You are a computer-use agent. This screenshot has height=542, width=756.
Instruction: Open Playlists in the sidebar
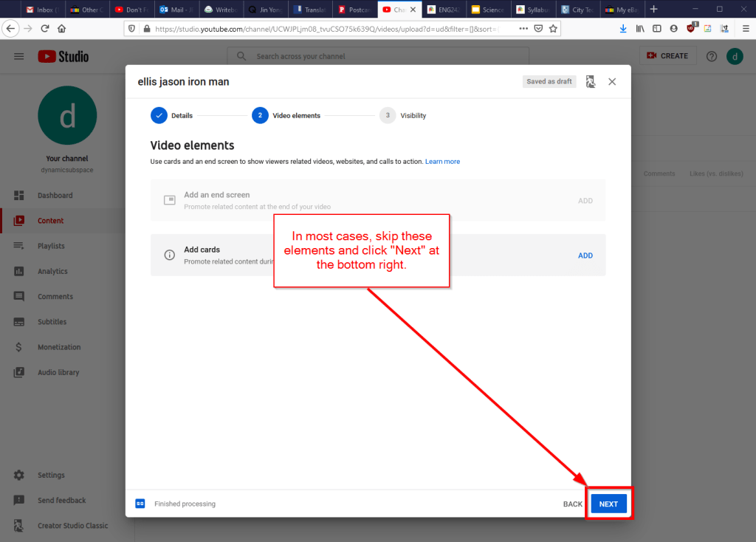click(51, 246)
